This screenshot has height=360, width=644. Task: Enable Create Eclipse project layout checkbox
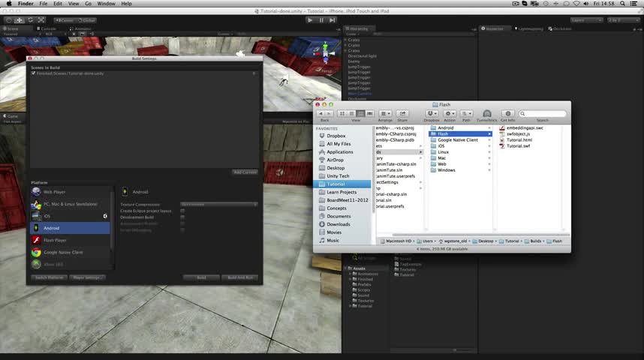tap(182, 211)
